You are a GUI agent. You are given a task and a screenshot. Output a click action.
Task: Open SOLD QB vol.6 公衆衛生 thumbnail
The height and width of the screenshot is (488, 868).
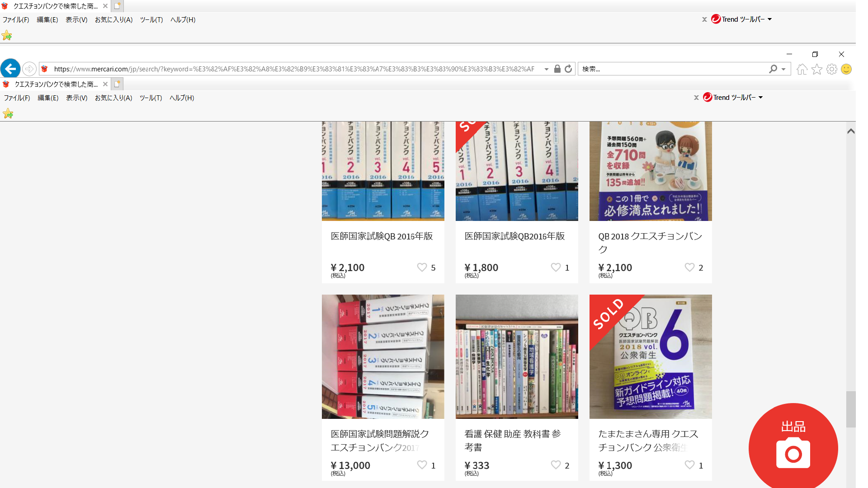(651, 357)
